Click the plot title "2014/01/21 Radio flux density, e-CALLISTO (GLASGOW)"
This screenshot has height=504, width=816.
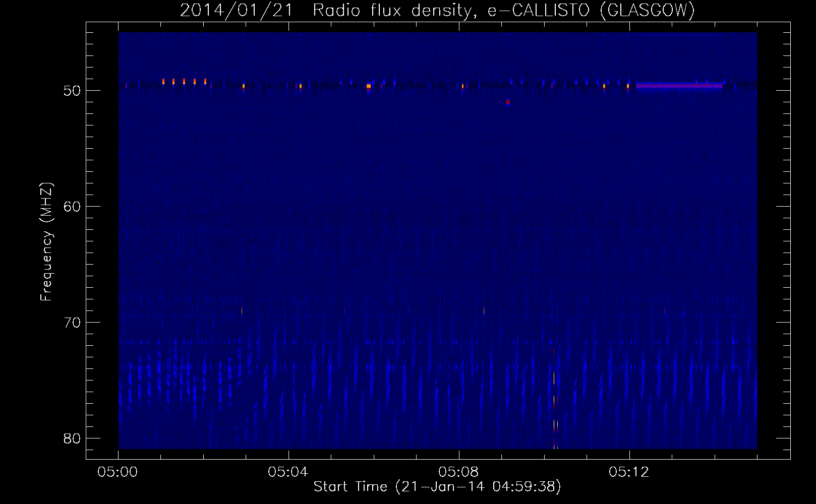click(437, 10)
